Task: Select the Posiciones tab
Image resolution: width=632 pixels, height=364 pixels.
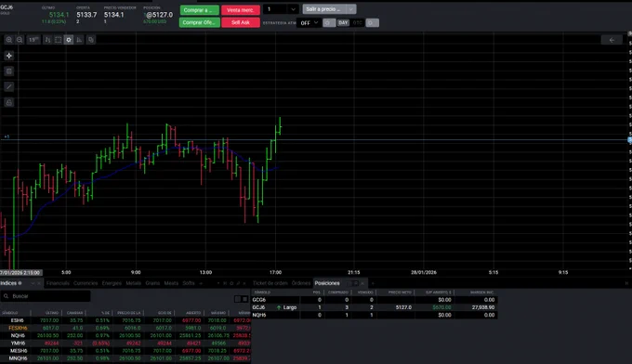Action: coord(327,283)
